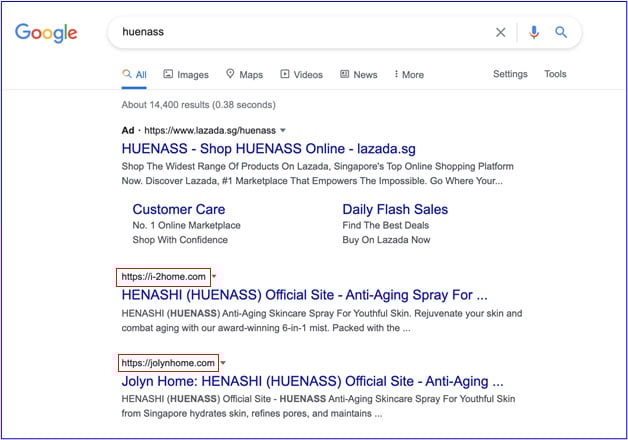Click the 'Find The Best Deals' text
The width and height of the screenshot is (628, 440).
386,225
